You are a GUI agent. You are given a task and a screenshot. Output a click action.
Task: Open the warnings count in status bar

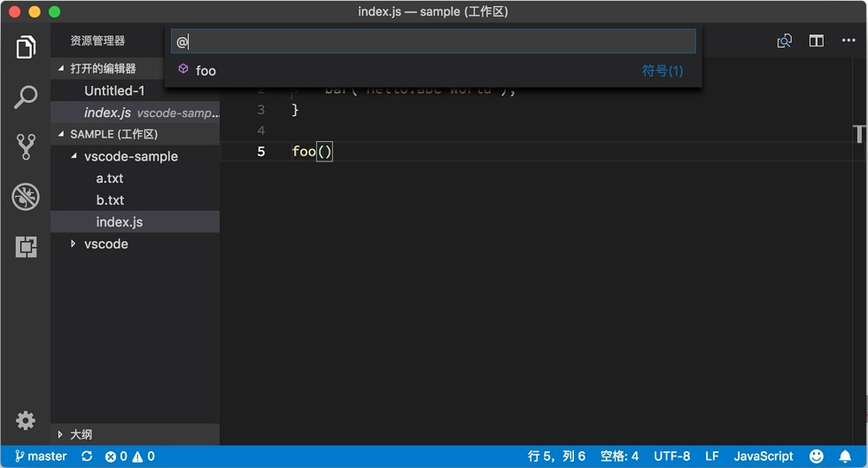tap(143, 456)
